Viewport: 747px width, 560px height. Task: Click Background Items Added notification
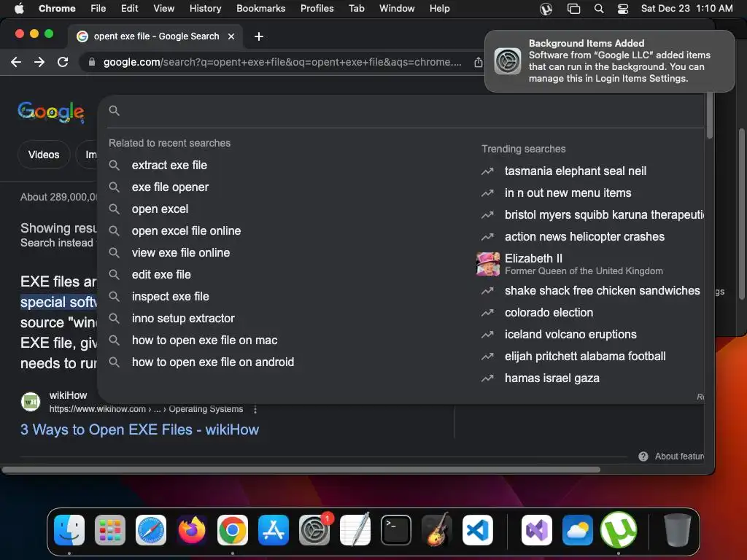[609, 61]
